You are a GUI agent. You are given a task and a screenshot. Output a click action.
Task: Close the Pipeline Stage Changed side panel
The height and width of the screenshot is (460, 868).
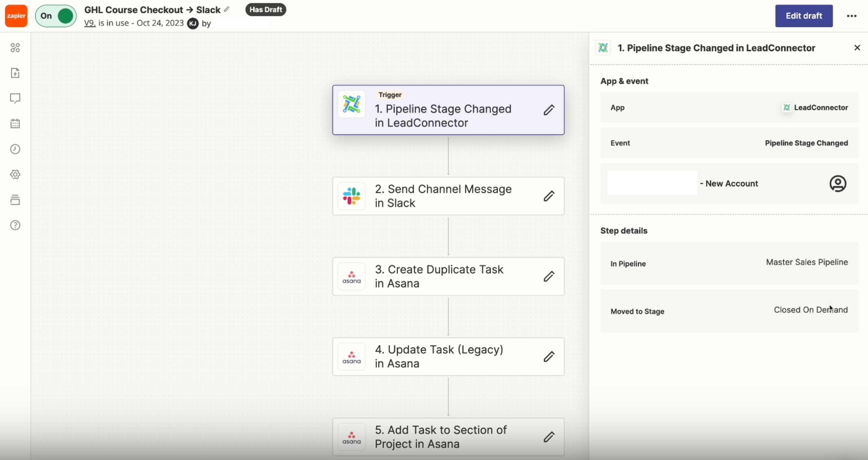tap(857, 48)
